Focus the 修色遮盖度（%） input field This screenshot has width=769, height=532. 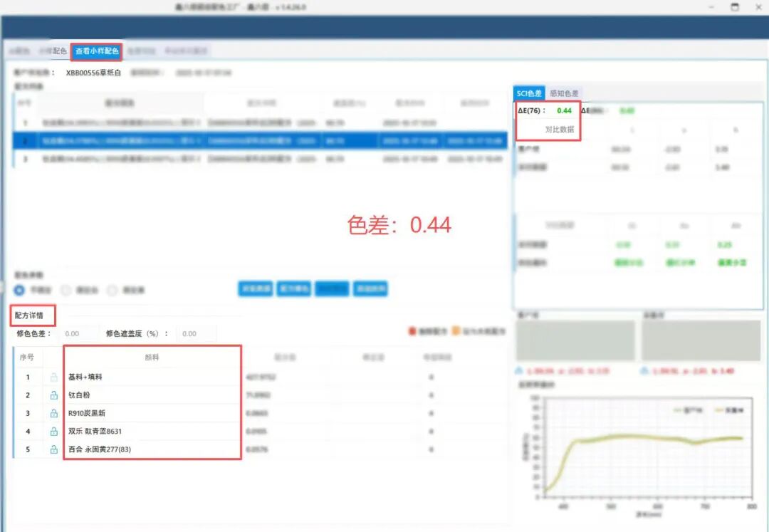tap(197, 334)
